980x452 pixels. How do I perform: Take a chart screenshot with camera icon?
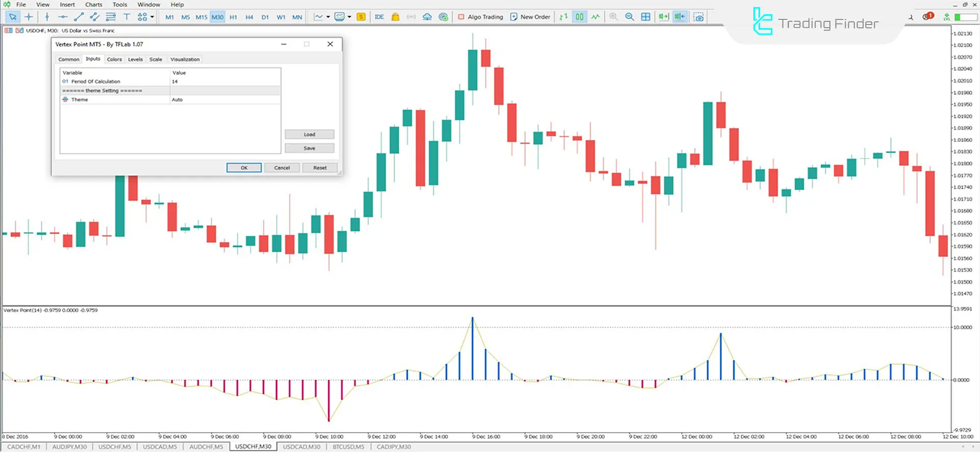[x=699, y=17]
